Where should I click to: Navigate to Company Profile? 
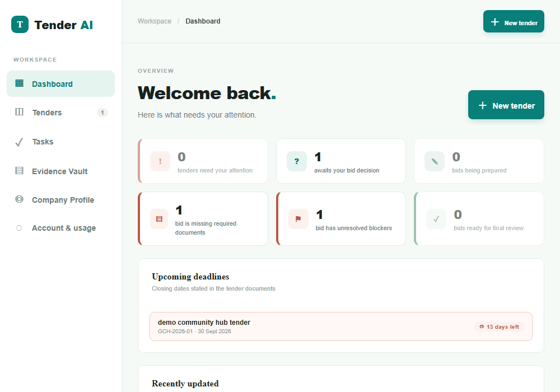click(60, 199)
